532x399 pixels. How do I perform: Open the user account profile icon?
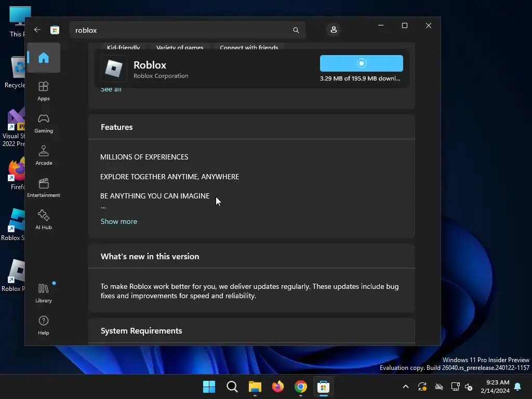334,30
